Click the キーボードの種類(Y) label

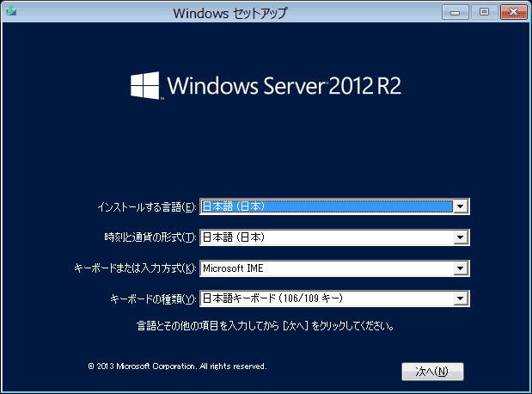point(153,299)
